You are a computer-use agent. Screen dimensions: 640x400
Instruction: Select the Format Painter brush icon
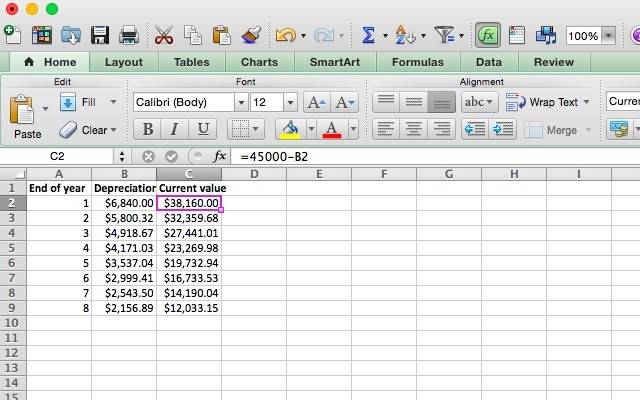[251, 35]
